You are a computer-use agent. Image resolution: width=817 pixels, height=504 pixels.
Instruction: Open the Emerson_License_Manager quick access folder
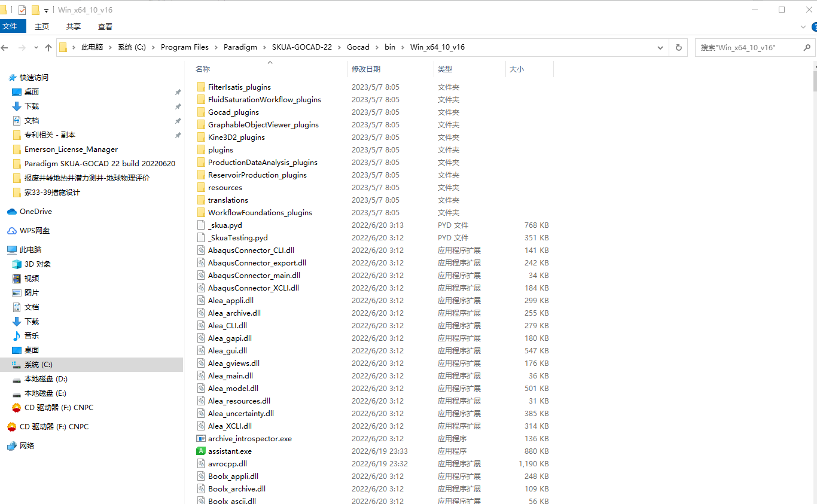click(71, 149)
